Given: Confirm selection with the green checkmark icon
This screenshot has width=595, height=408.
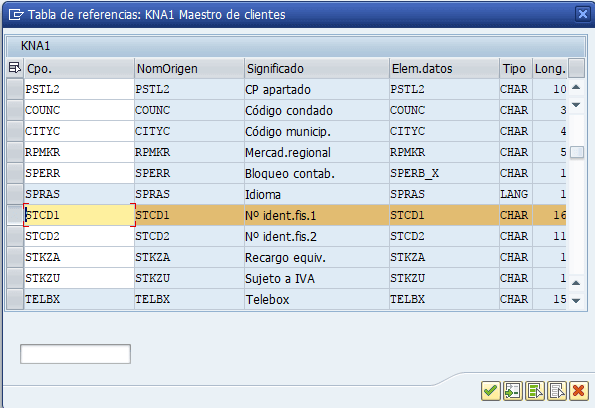Looking at the screenshot, I should click(x=490, y=391).
